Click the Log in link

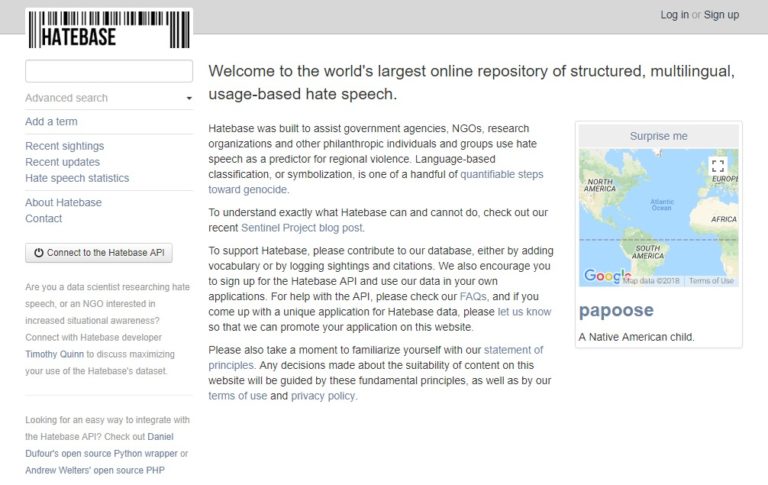pos(674,15)
